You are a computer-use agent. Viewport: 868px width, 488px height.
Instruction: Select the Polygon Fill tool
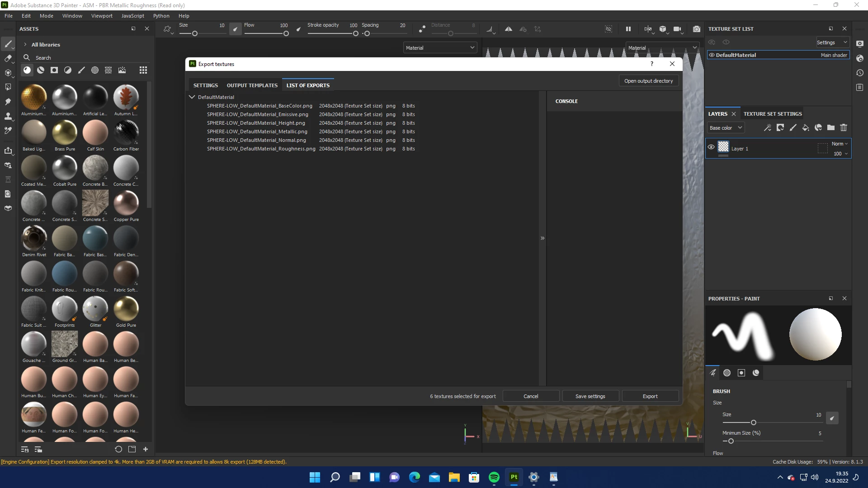8,87
